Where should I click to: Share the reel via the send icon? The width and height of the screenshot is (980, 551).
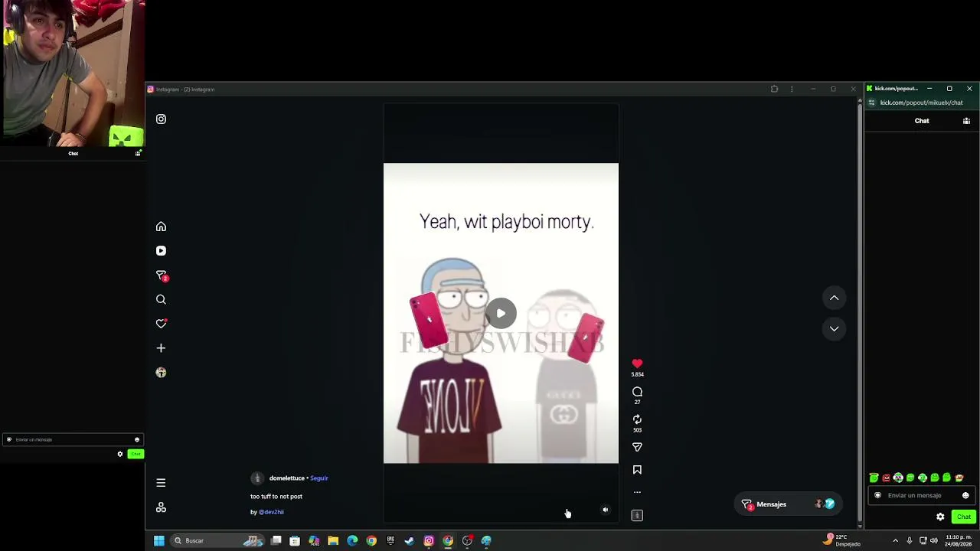pyautogui.click(x=637, y=447)
